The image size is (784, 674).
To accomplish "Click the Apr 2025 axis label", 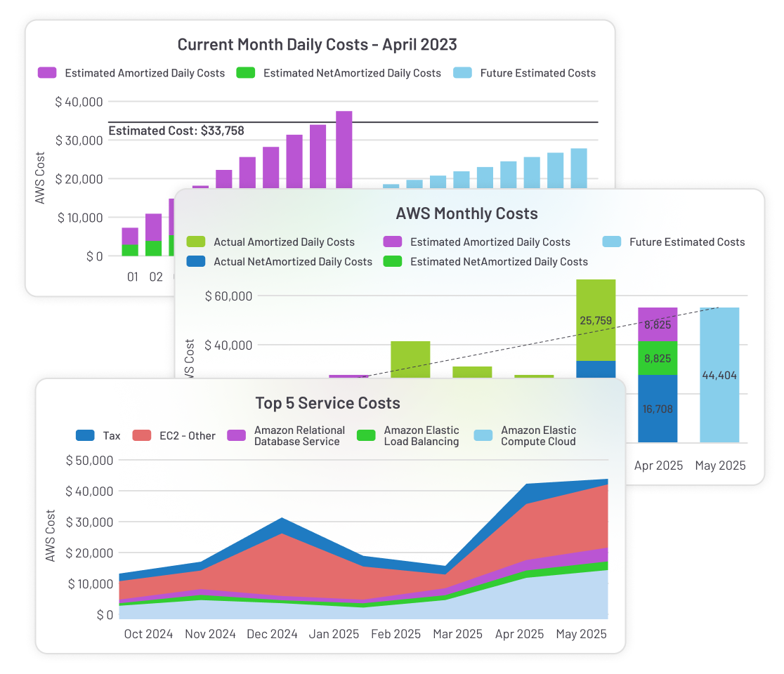I will tap(658, 465).
